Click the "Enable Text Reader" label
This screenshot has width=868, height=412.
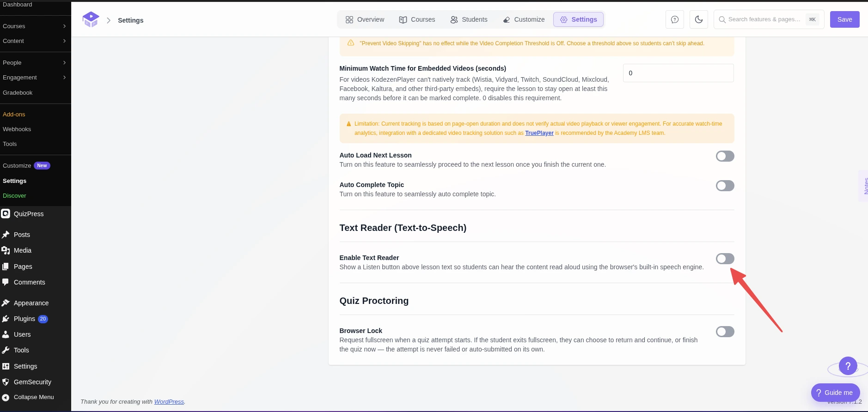click(x=369, y=258)
